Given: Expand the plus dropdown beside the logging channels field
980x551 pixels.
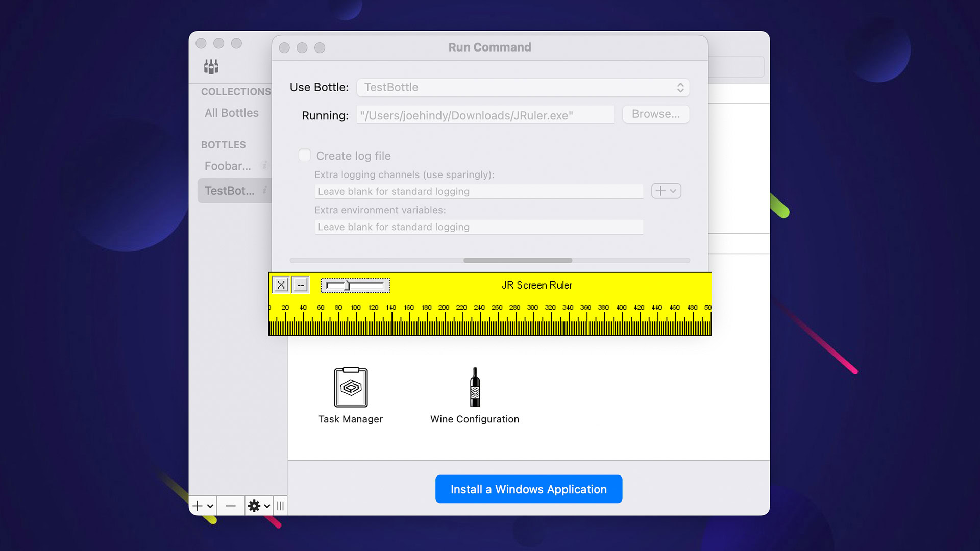Looking at the screenshot, I should (666, 191).
